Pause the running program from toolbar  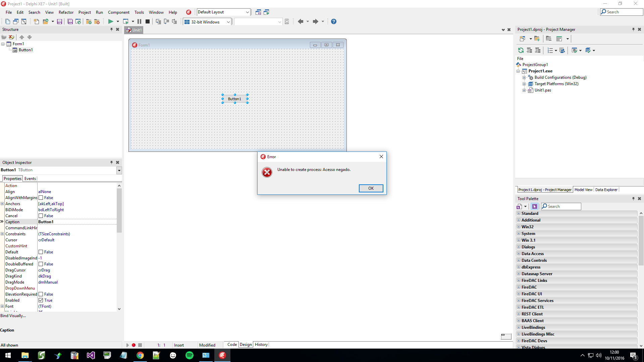pos(139,21)
